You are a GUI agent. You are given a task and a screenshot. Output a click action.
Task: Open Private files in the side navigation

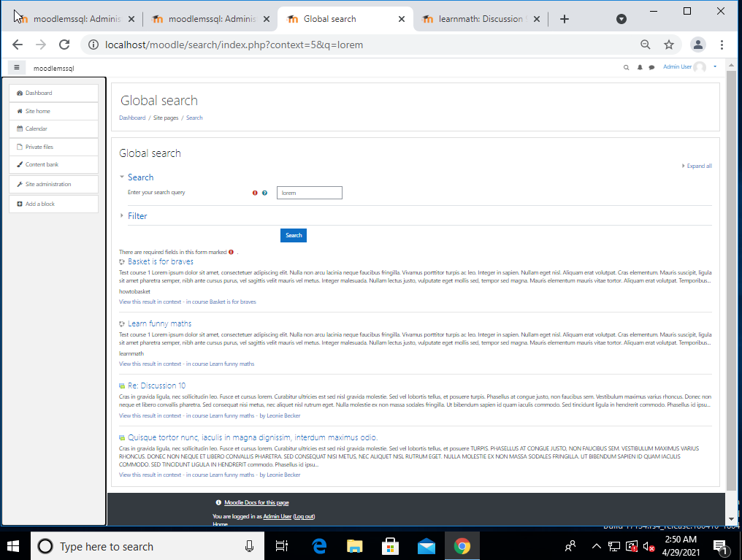pos(53,147)
